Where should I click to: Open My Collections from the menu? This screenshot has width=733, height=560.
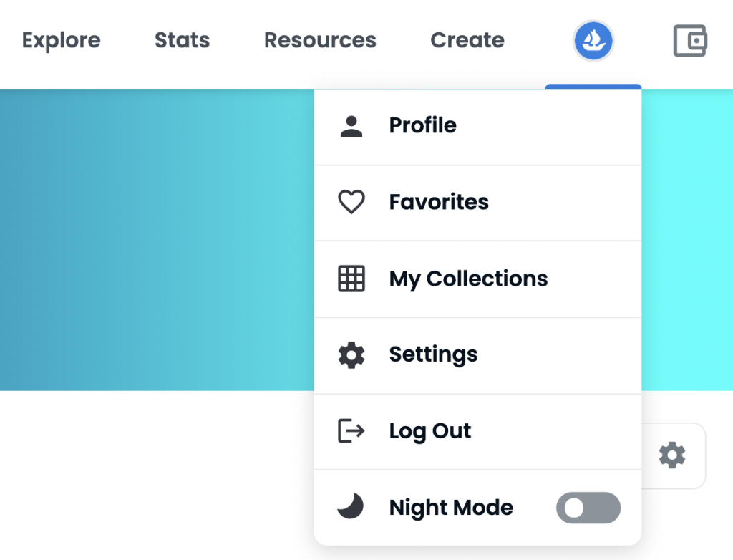(x=468, y=279)
